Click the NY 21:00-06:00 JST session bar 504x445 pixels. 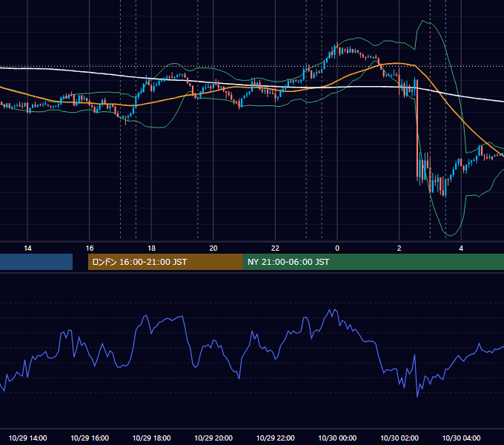(373, 262)
